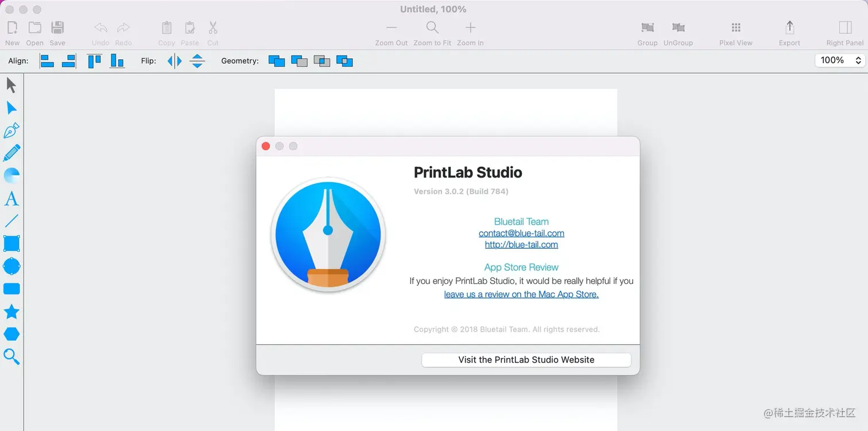Save the document using Save icon

tap(57, 28)
